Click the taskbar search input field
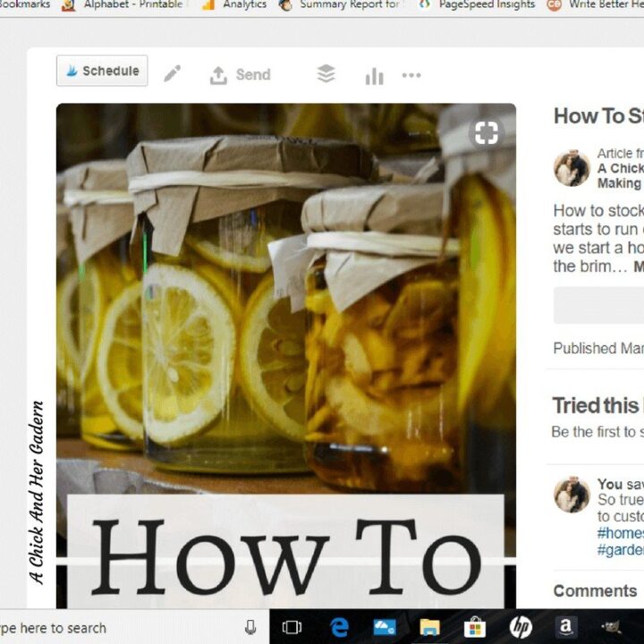The width and height of the screenshot is (644, 644). 119,628
